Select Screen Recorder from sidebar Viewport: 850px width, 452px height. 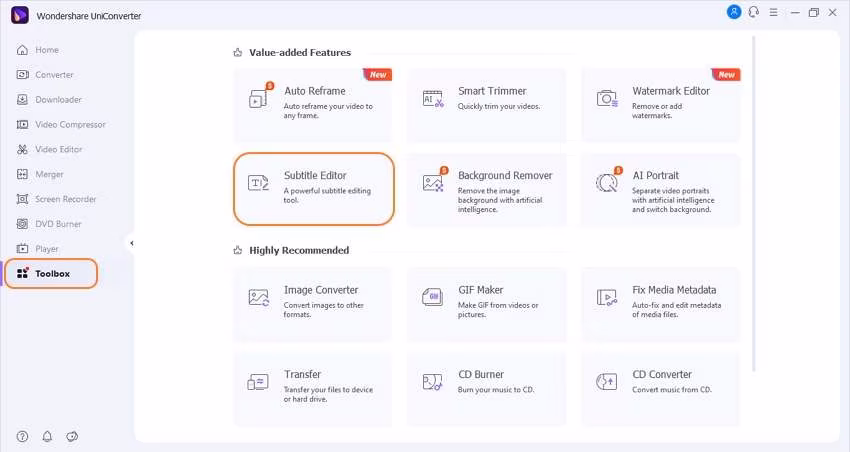66,199
